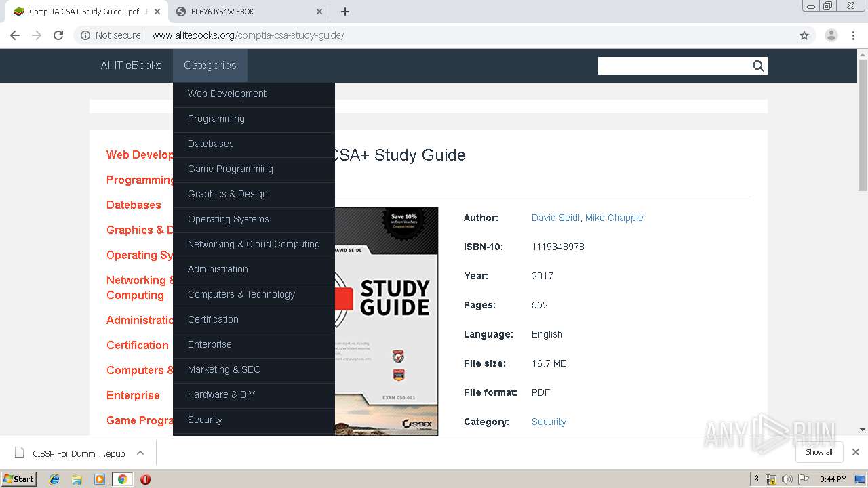Click the red Opera-style taskbar icon
The image size is (868, 488).
pos(145,479)
